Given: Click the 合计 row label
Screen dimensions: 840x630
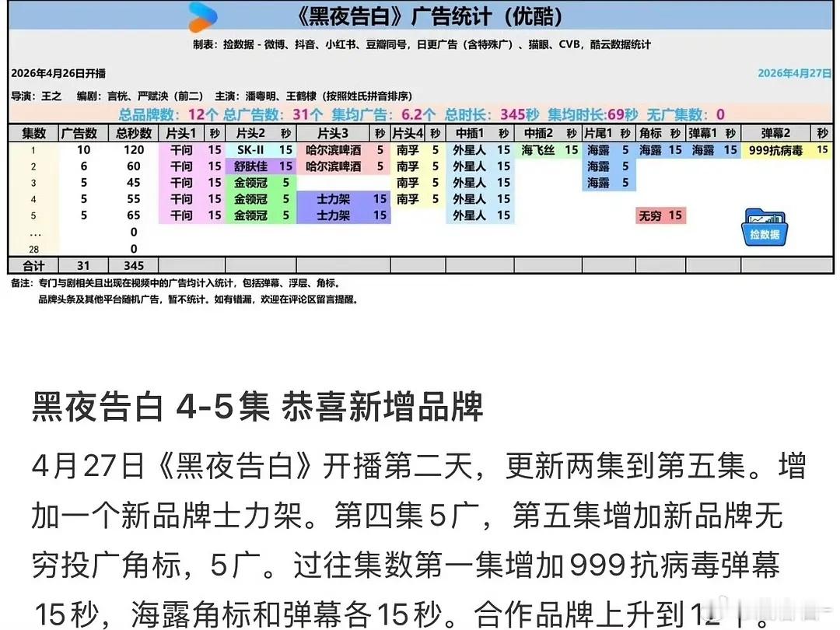Looking at the screenshot, I should (33, 266).
